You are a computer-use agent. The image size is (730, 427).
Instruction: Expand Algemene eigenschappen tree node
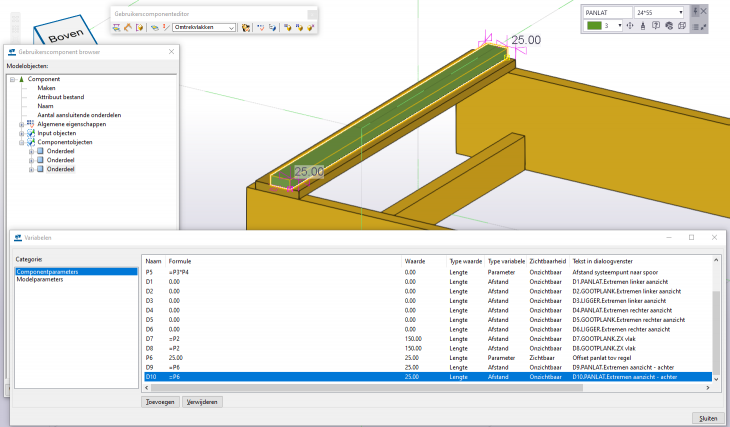click(21, 124)
